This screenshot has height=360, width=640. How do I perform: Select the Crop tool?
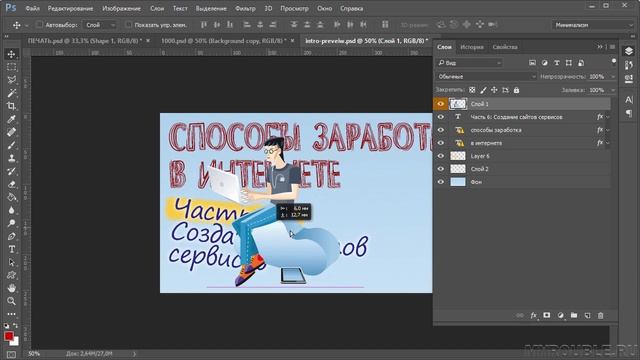click(x=11, y=106)
